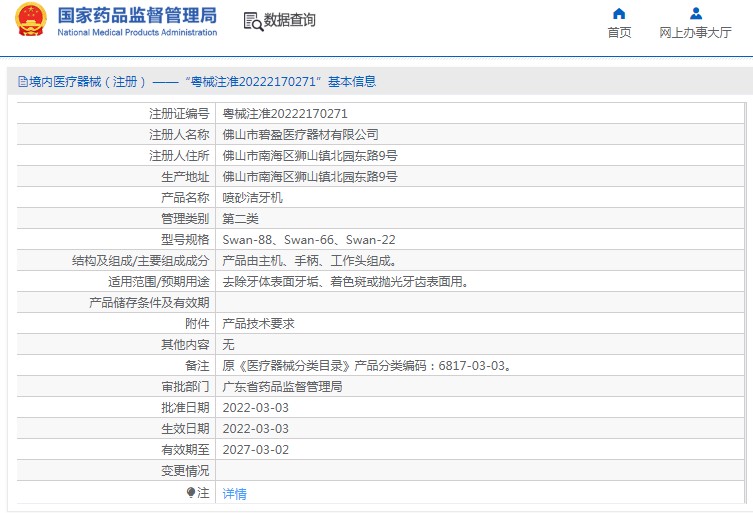Click 批准日期 value 2022-03-03

pos(255,408)
